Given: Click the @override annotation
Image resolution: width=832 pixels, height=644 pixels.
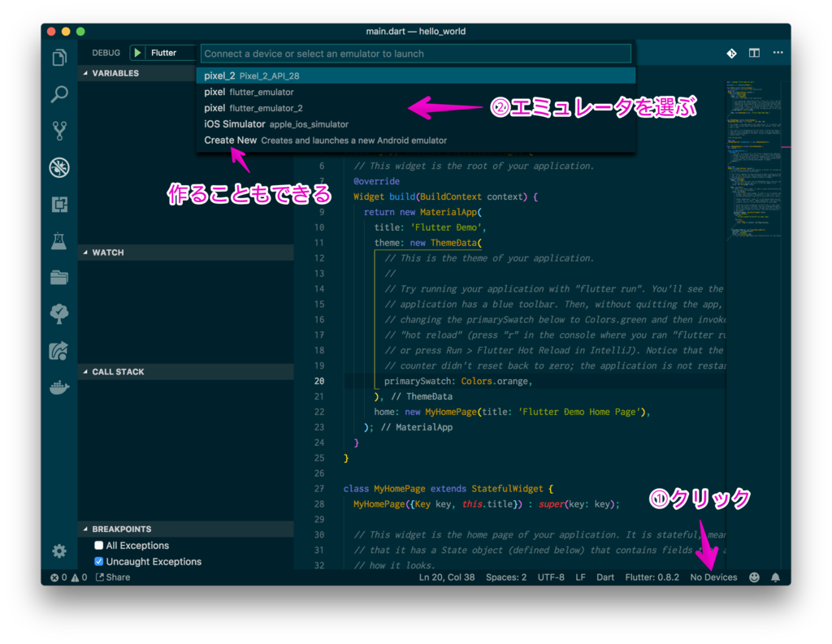Looking at the screenshot, I should tap(376, 181).
